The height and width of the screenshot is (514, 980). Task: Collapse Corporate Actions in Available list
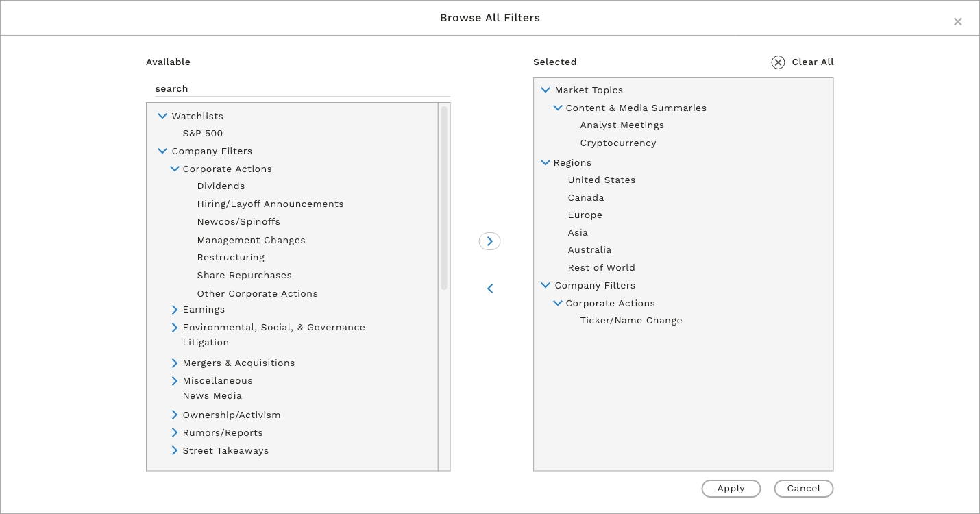coord(175,169)
